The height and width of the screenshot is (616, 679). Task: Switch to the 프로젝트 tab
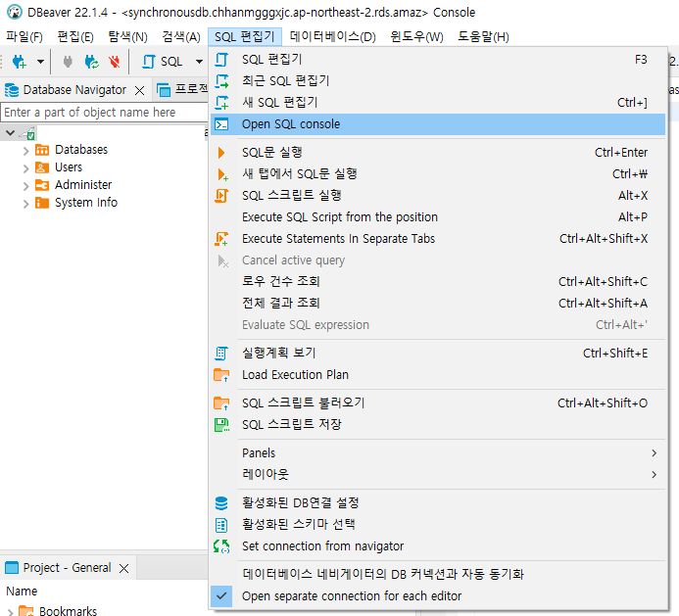tap(182, 90)
